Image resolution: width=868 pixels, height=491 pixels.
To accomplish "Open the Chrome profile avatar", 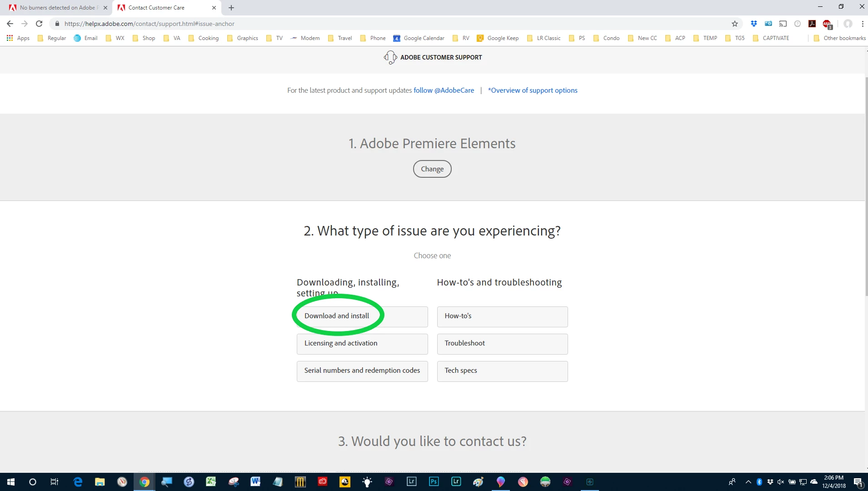I will [x=848, y=24].
